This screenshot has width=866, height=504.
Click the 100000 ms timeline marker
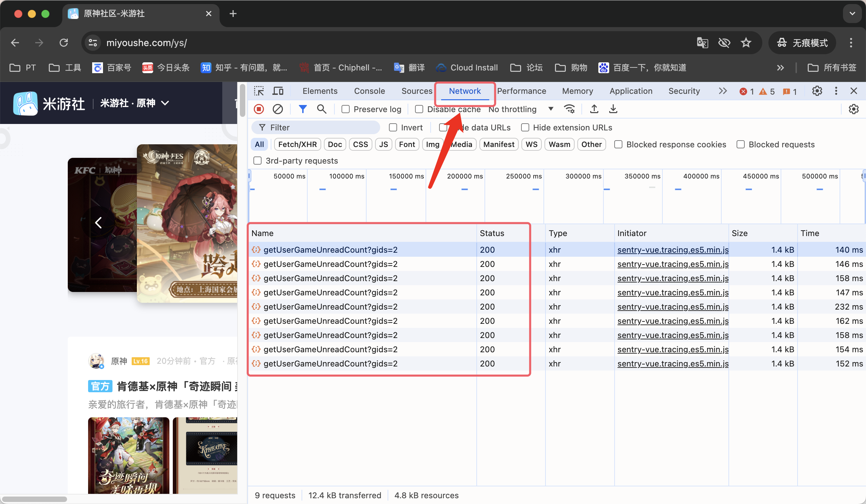[346, 176]
